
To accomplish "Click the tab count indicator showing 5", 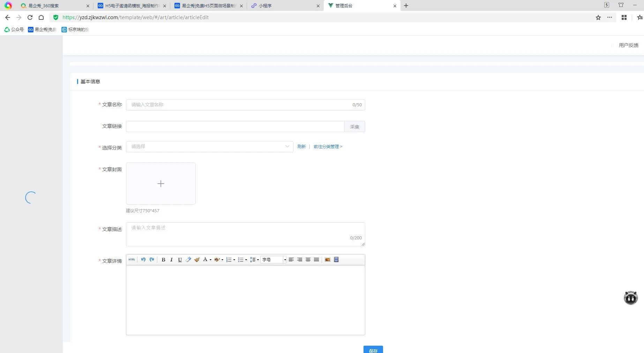I will (x=607, y=5).
